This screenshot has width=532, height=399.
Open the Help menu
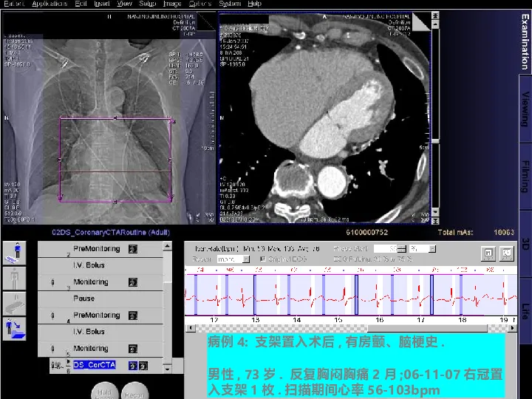coord(254,4)
